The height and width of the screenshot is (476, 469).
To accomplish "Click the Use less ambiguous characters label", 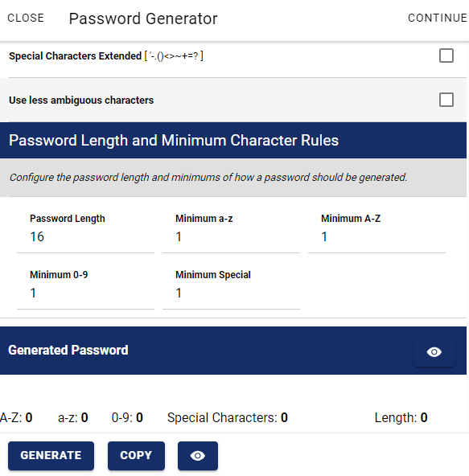I will (x=81, y=101).
